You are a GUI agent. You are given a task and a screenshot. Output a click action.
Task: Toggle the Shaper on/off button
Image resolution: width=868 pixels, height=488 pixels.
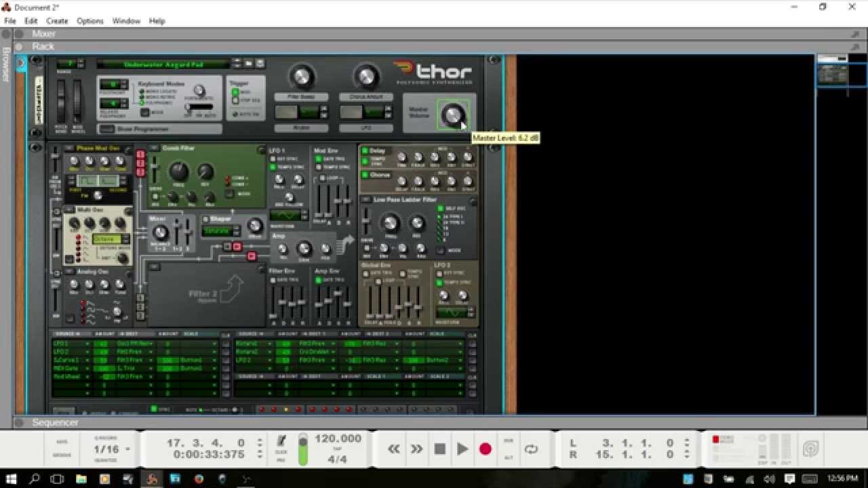coord(206,219)
